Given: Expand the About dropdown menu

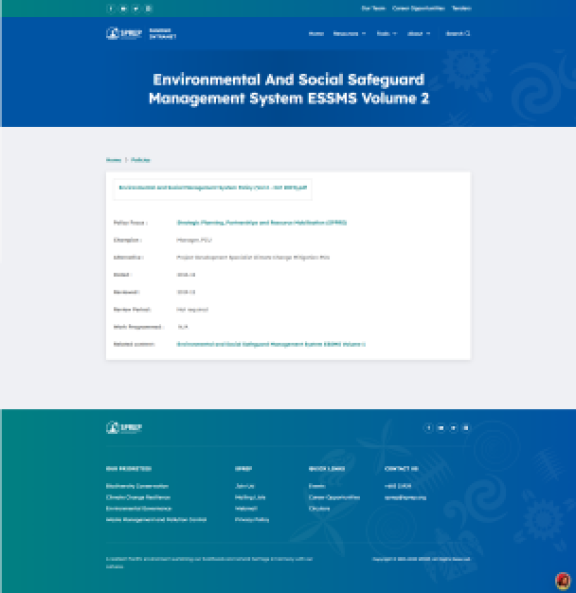Looking at the screenshot, I should click(418, 33).
